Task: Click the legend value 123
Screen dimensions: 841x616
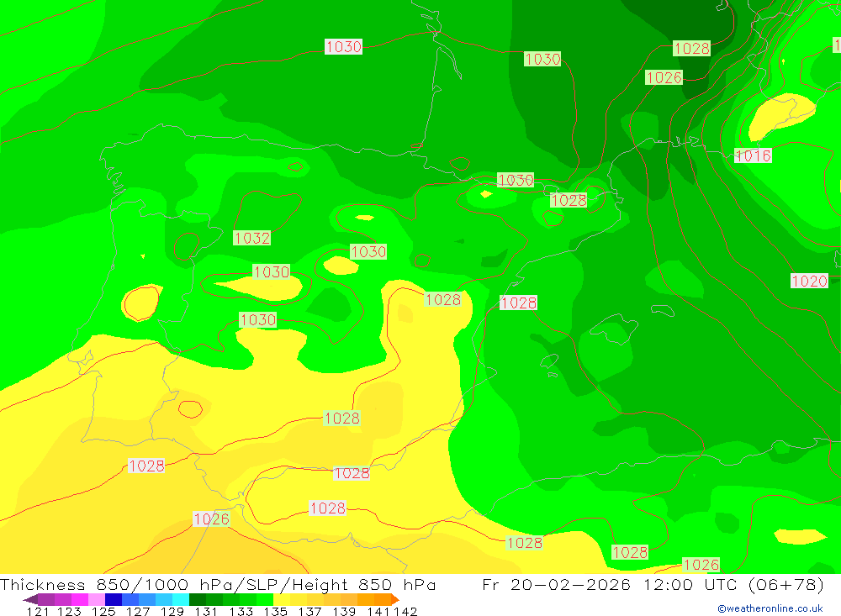Action: (x=68, y=611)
